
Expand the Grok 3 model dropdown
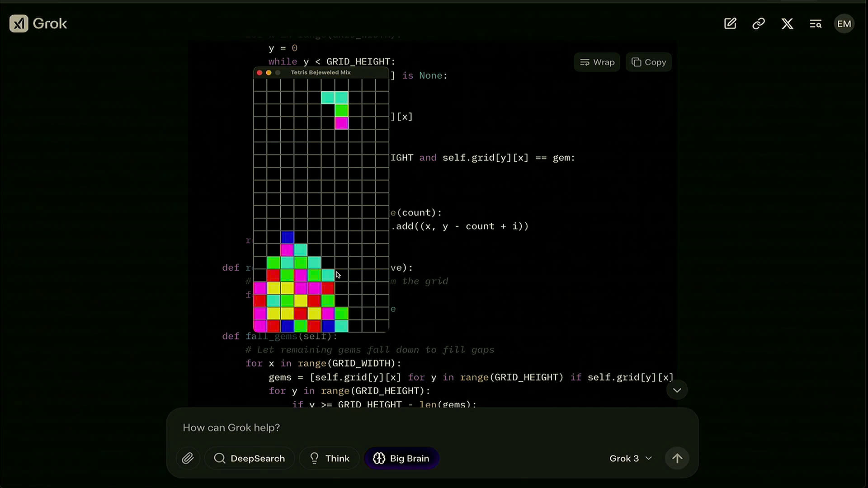(630, 458)
